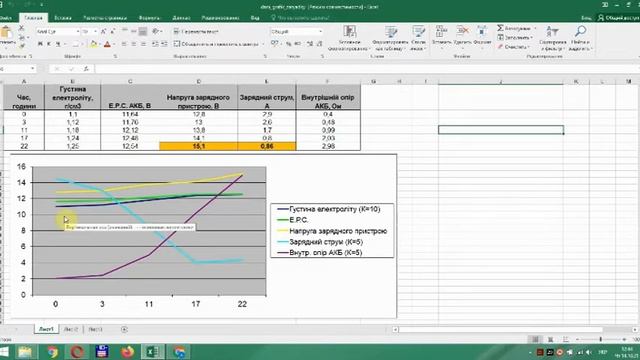640x360 pixels.
Task: Click the center align icon
Action: [x=133, y=44]
